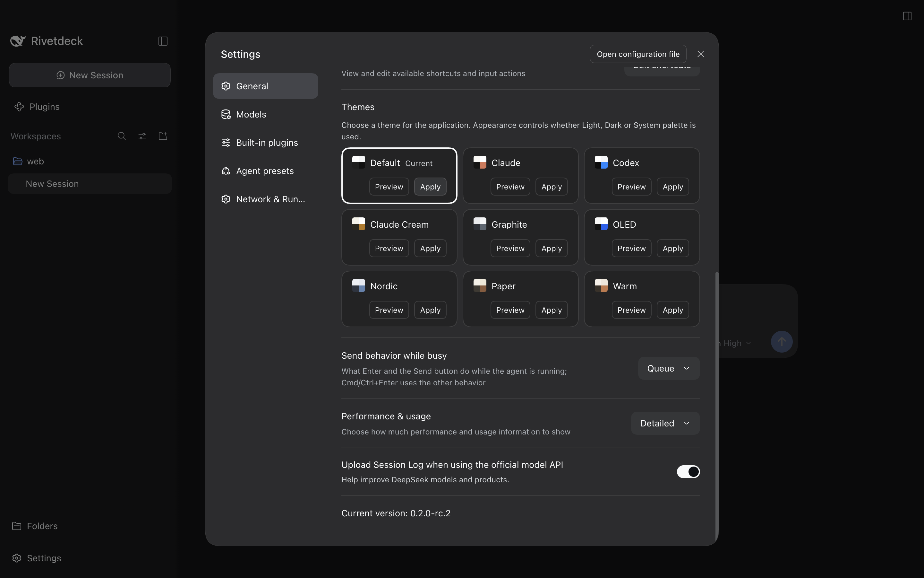Preview the Warm theme
This screenshot has height=578, width=924.
point(631,310)
